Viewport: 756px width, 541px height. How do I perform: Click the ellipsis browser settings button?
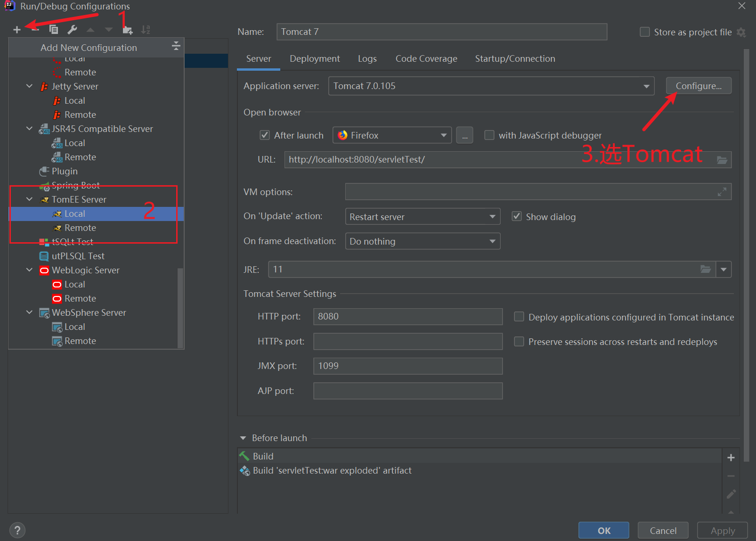tap(464, 135)
